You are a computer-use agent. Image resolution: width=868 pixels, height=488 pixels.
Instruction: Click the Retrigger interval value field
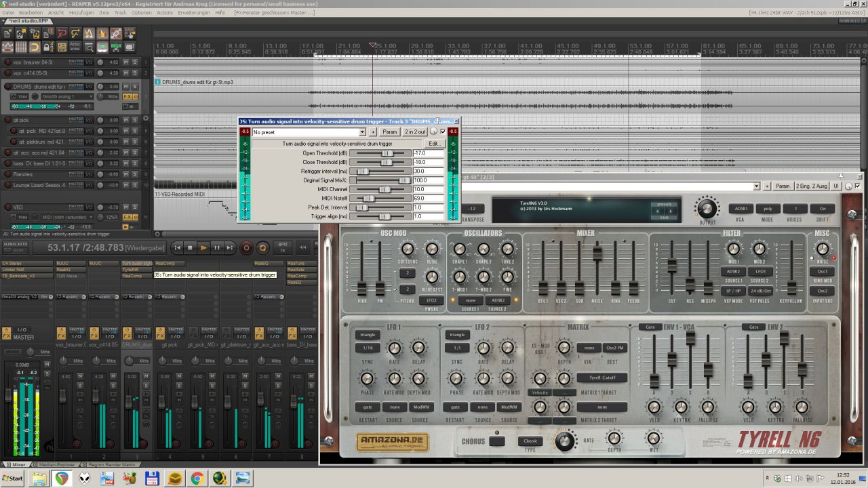tap(429, 171)
